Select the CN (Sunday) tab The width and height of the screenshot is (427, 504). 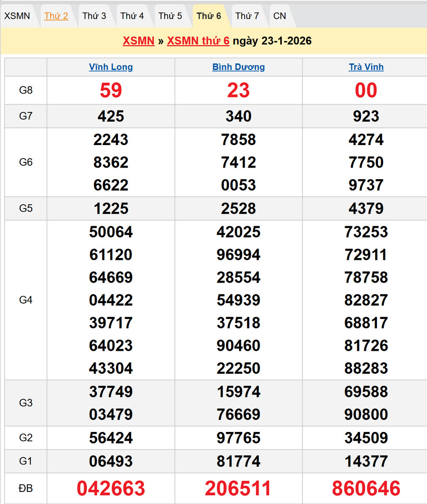pos(279,16)
